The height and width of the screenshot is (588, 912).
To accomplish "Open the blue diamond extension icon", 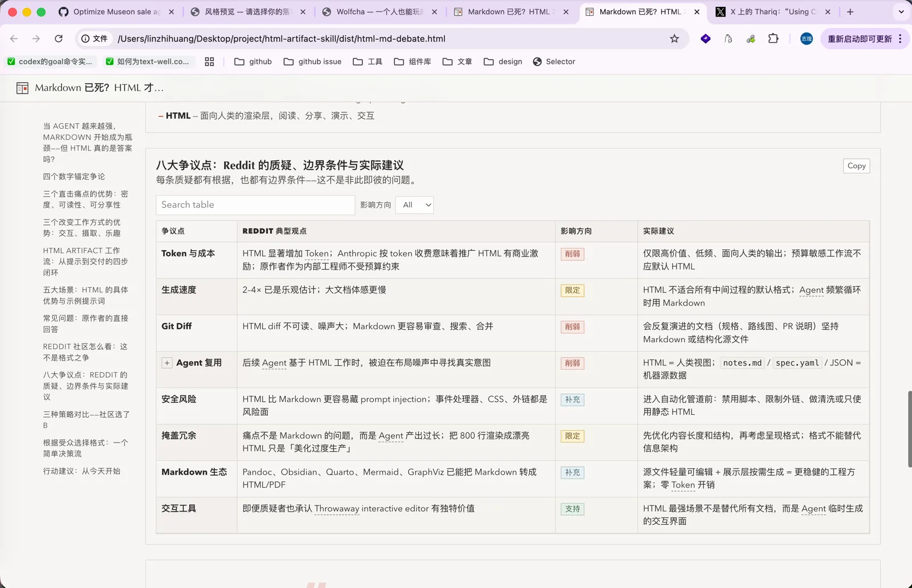I will (706, 39).
